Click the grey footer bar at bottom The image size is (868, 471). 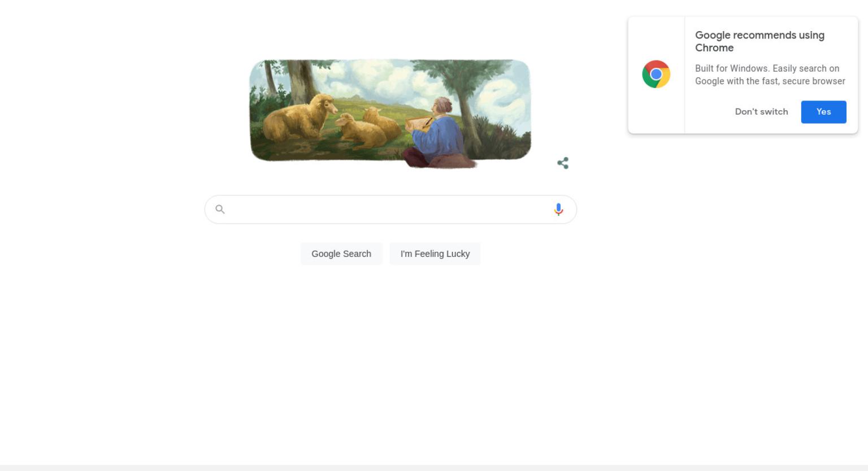point(434,468)
